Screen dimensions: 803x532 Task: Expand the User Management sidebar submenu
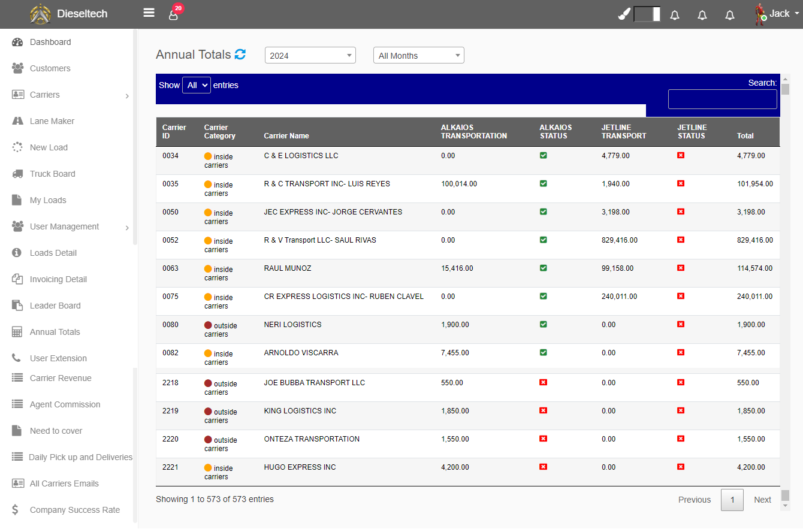tap(127, 227)
